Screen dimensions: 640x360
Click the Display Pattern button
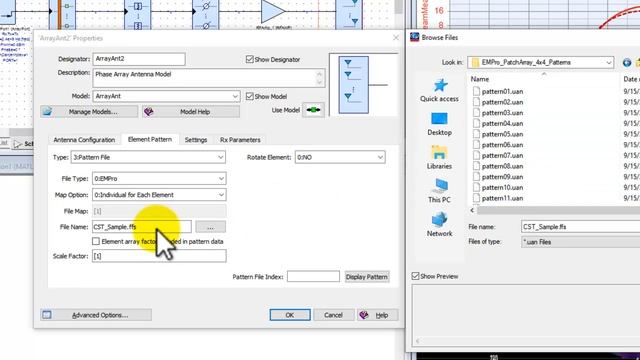tap(367, 277)
